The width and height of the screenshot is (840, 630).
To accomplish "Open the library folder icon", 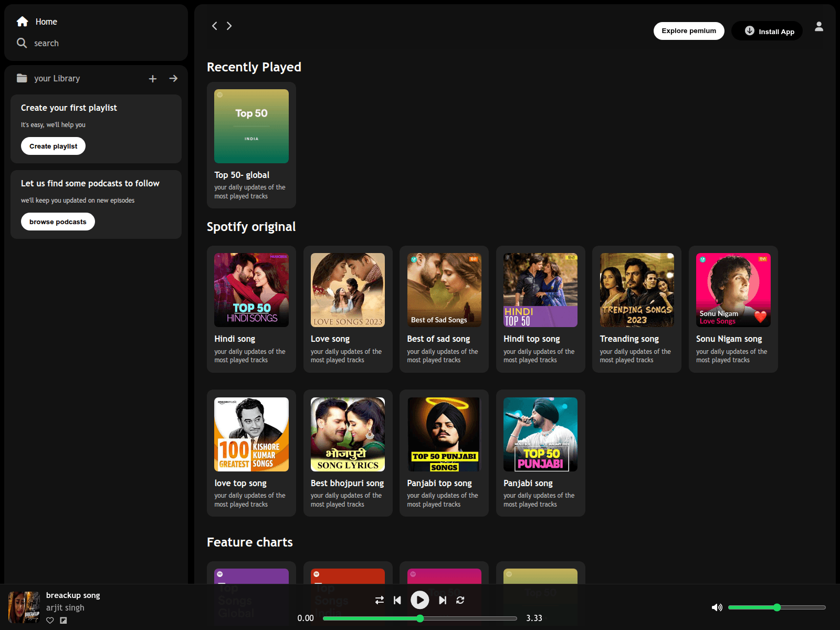I will pyautogui.click(x=22, y=78).
